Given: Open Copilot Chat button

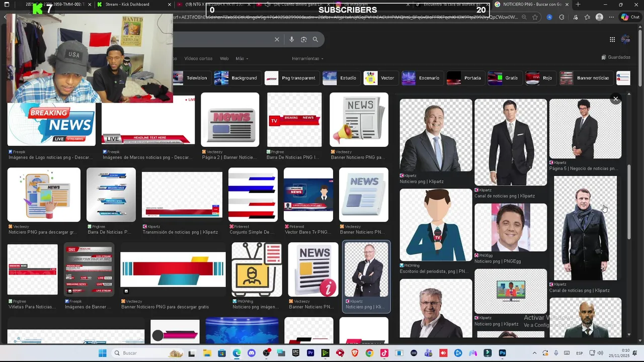Looking at the screenshot, I should point(630,17).
